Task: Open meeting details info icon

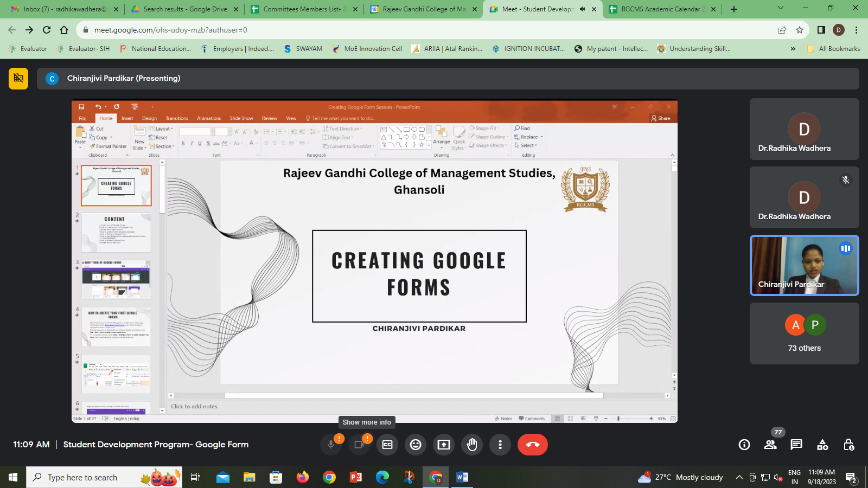Action: click(x=744, y=445)
